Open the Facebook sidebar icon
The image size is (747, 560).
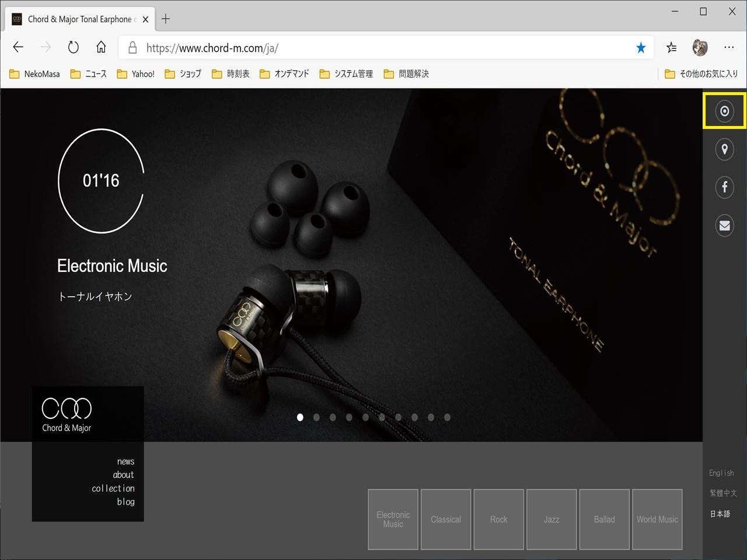pyautogui.click(x=724, y=187)
